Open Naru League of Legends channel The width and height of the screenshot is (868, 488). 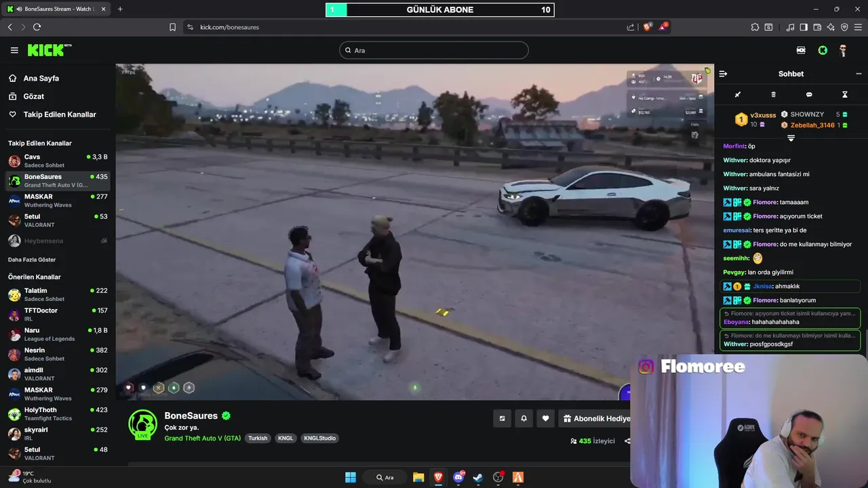(x=58, y=334)
